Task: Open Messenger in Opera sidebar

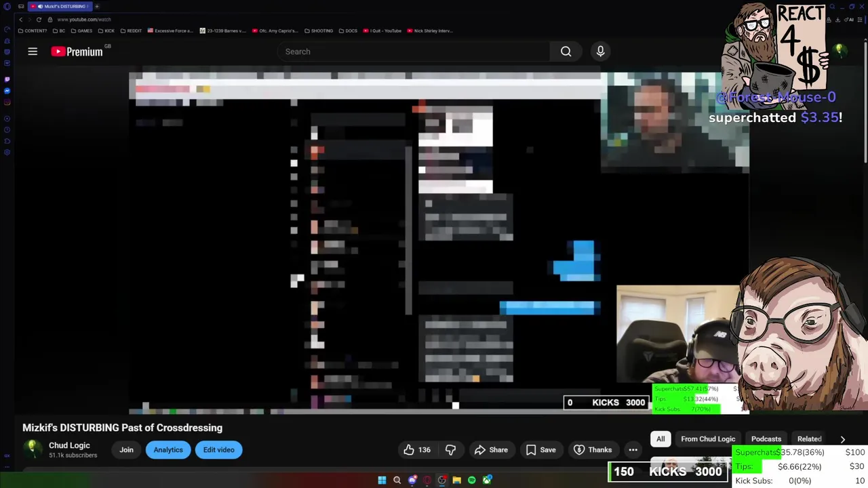Action: pyautogui.click(x=7, y=91)
